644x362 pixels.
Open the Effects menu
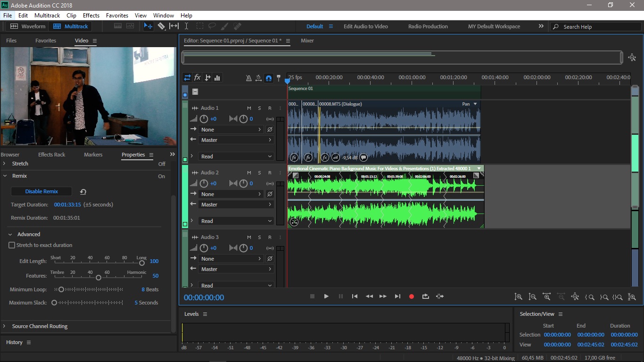coord(91,16)
